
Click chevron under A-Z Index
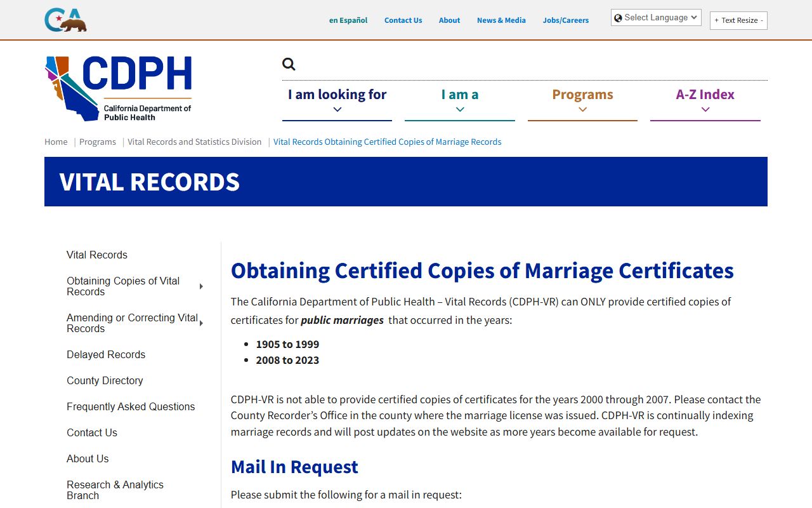tap(705, 110)
